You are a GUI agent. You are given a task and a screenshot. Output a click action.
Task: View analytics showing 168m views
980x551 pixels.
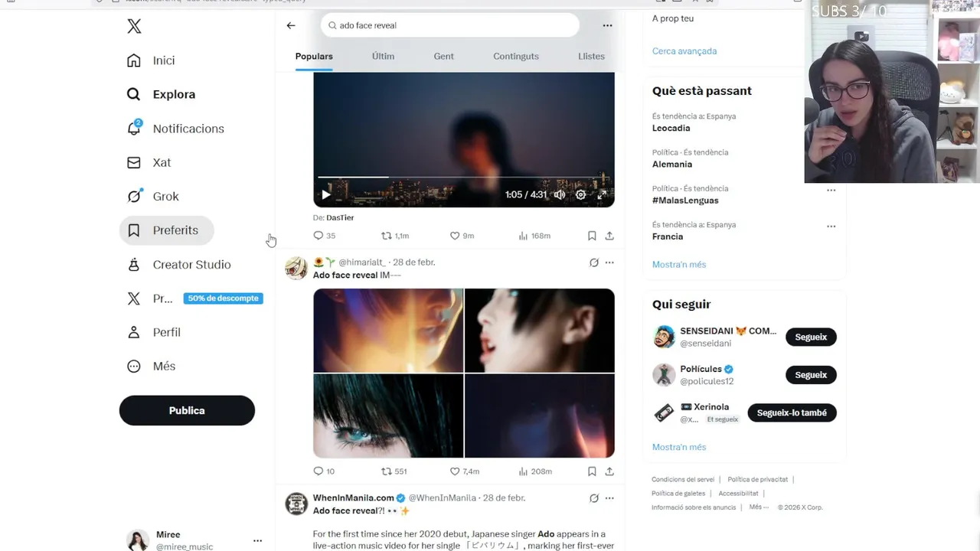coord(534,236)
